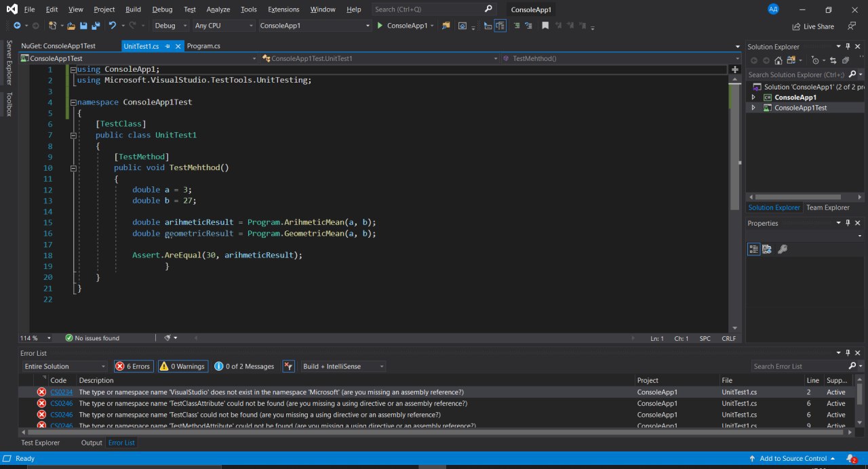Open the ConsoleApp1Test.UnitTest1 type dropdown
This screenshot has width=868, height=469.
380,58
